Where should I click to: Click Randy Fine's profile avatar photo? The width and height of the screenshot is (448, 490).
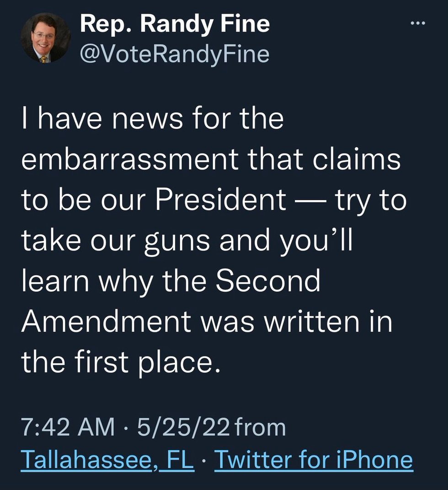(46, 38)
